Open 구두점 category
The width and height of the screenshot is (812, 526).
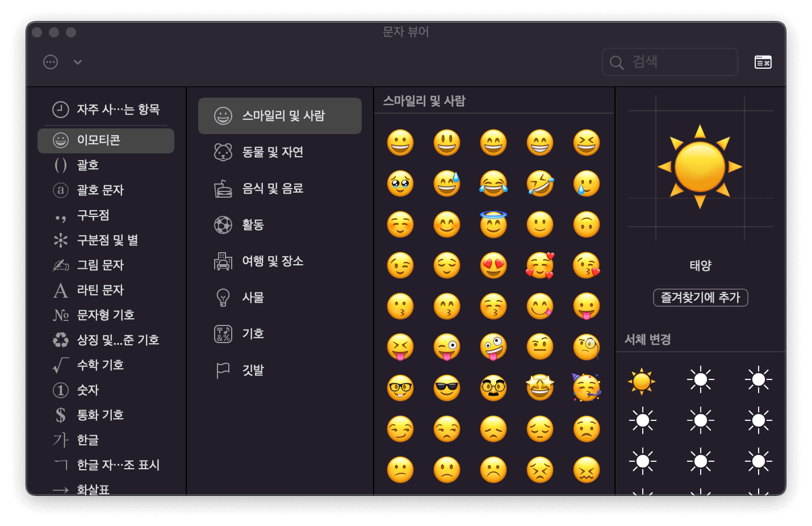pos(106,215)
